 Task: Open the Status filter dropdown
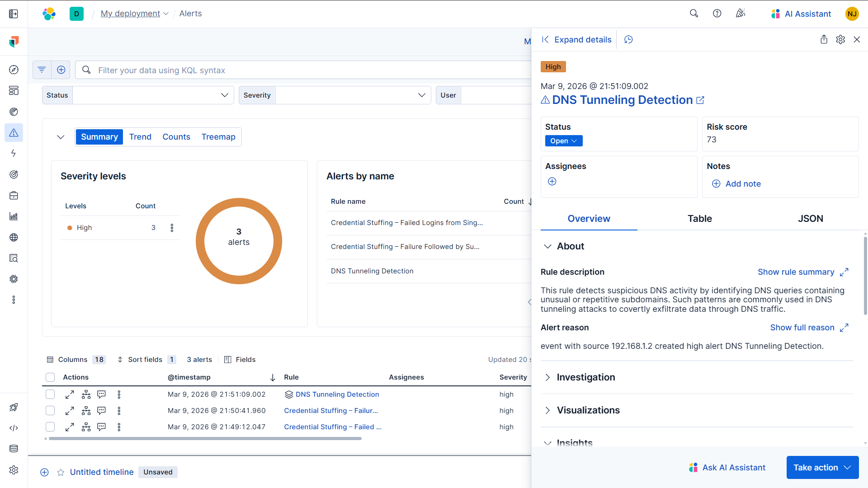coord(153,95)
